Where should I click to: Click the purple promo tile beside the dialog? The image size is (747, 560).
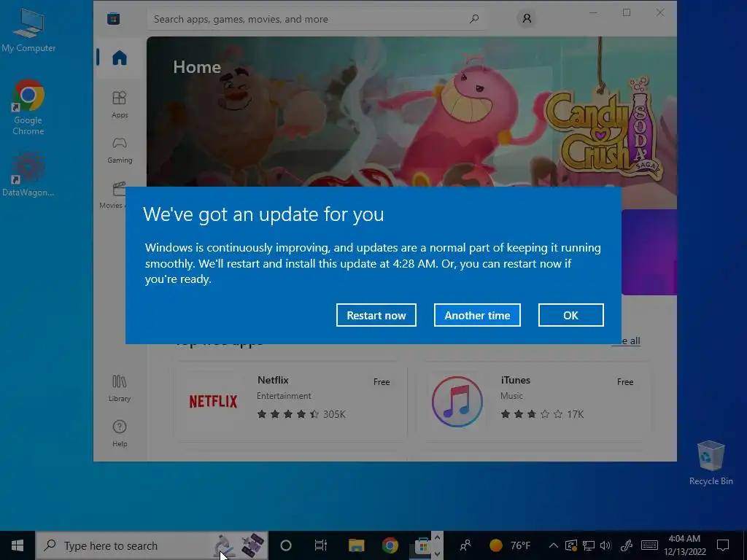[x=649, y=252]
